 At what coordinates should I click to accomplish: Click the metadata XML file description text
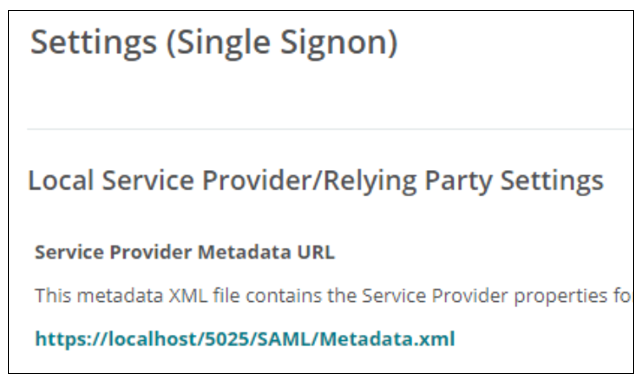click(333, 296)
